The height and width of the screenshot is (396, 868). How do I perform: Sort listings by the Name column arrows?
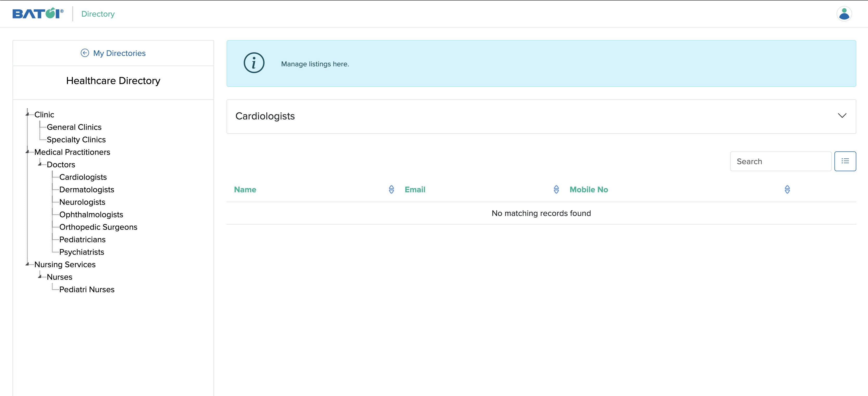(x=391, y=189)
